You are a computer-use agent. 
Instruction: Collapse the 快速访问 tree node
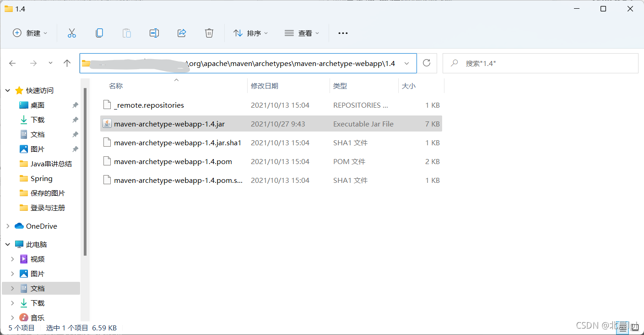click(8, 91)
